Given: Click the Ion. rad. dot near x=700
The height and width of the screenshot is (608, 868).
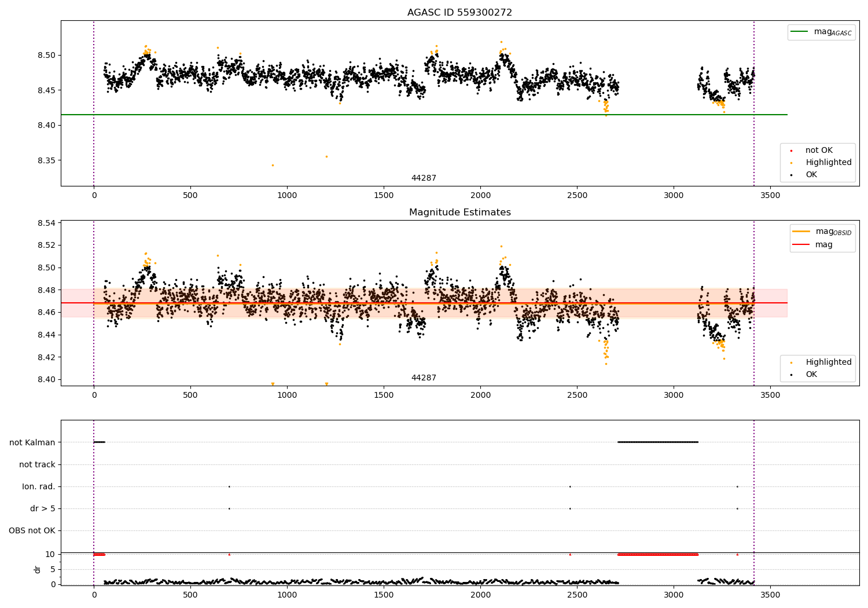Looking at the screenshot, I should [x=229, y=486].
